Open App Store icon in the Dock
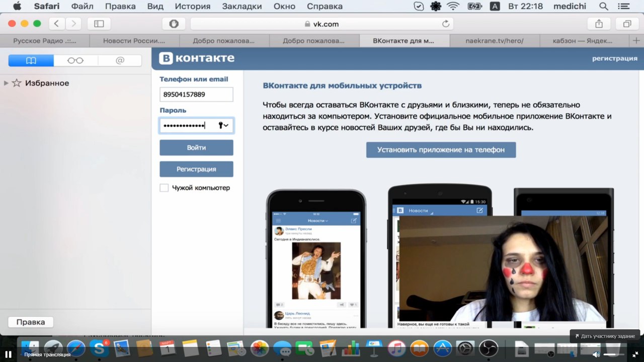This screenshot has height=362, width=644. tap(443, 348)
